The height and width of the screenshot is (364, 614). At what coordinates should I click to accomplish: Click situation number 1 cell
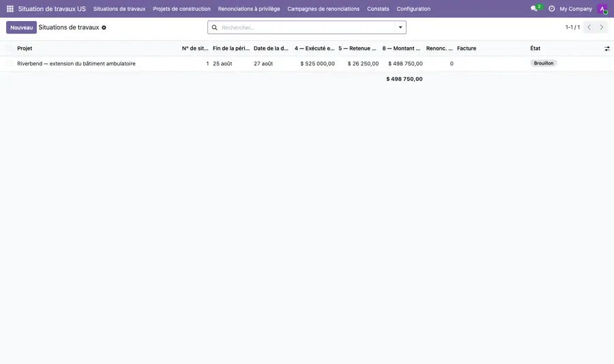click(x=207, y=63)
